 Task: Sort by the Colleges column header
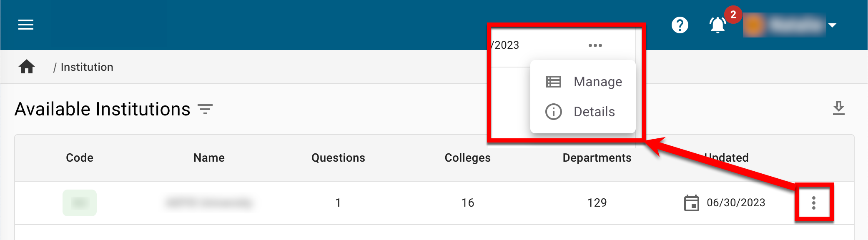[x=467, y=158]
